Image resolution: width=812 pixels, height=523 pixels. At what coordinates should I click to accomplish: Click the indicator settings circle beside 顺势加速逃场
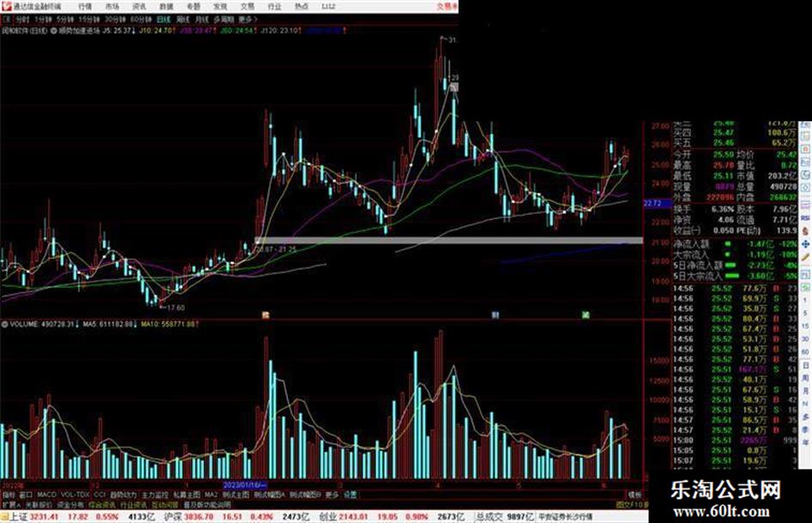tap(54, 31)
